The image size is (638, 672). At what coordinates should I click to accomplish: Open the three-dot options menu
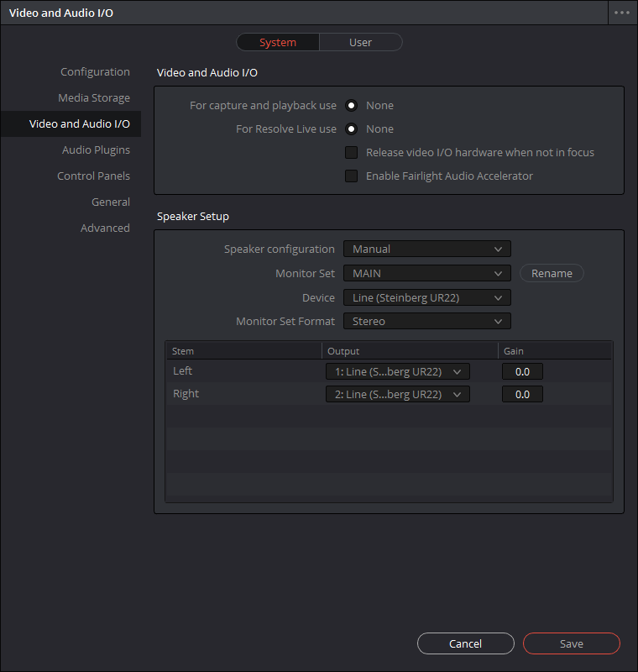622,13
